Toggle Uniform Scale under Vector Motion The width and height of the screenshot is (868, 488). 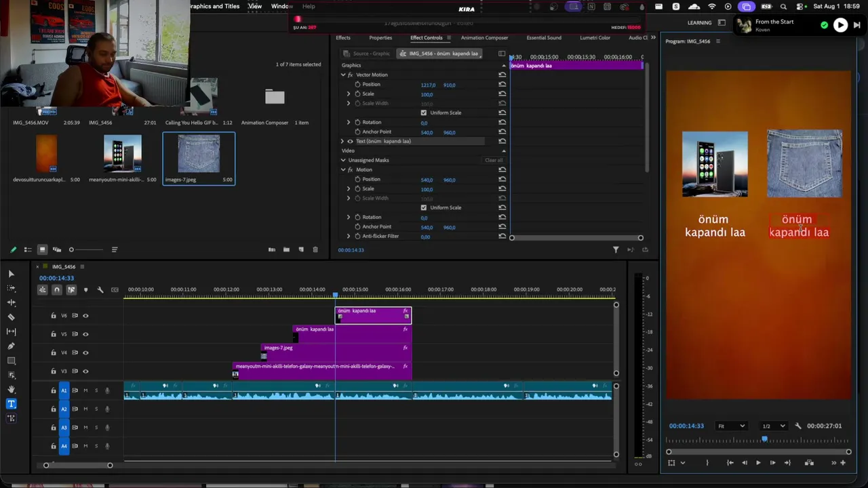[424, 113]
